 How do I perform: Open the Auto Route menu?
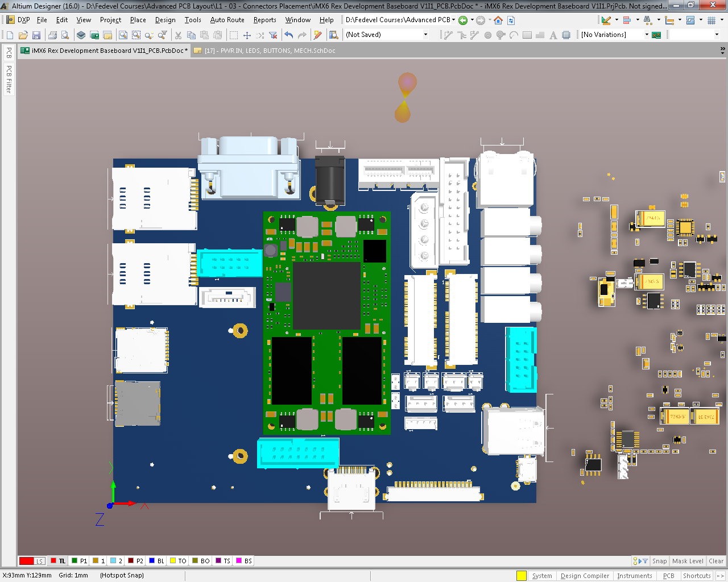coord(227,20)
